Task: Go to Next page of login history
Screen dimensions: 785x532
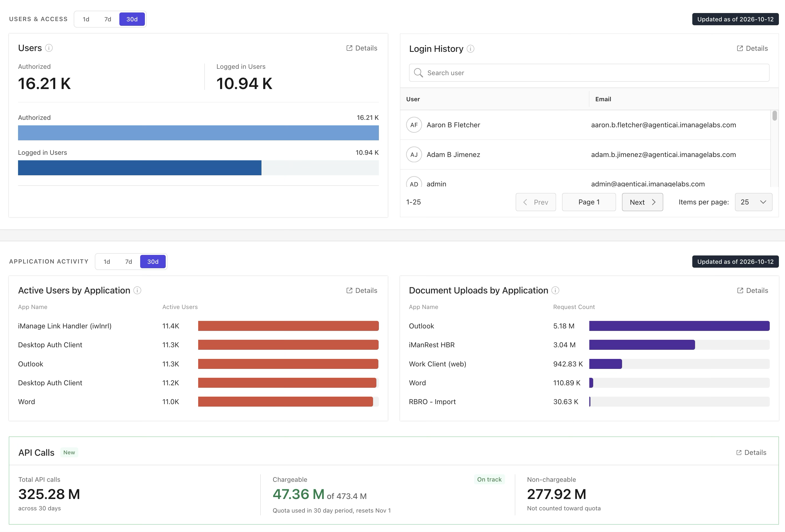Action: (642, 202)
